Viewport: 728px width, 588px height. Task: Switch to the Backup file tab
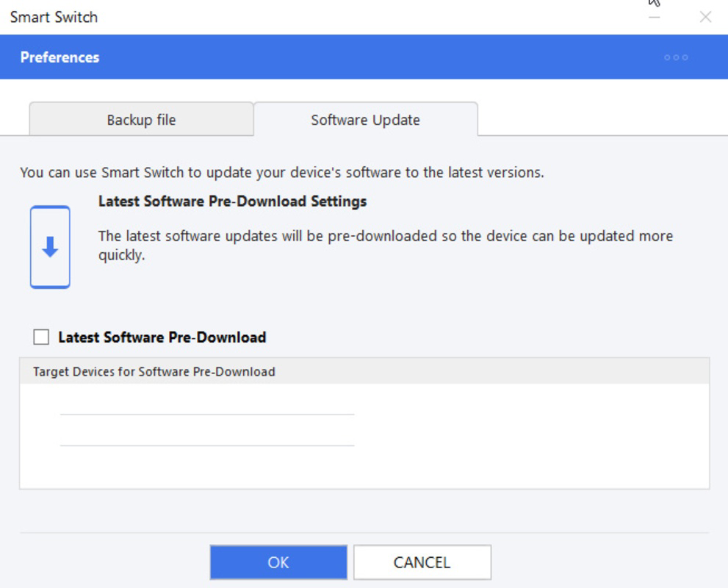(142, 120)
